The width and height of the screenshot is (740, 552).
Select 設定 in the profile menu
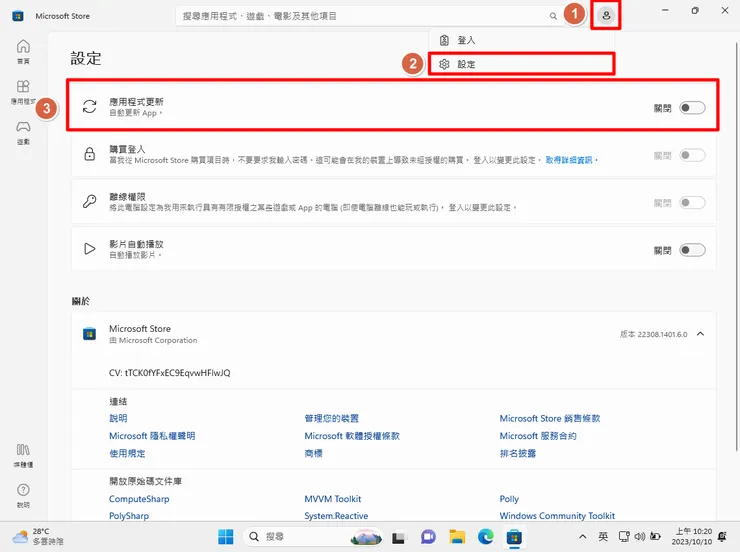[521, 64]
